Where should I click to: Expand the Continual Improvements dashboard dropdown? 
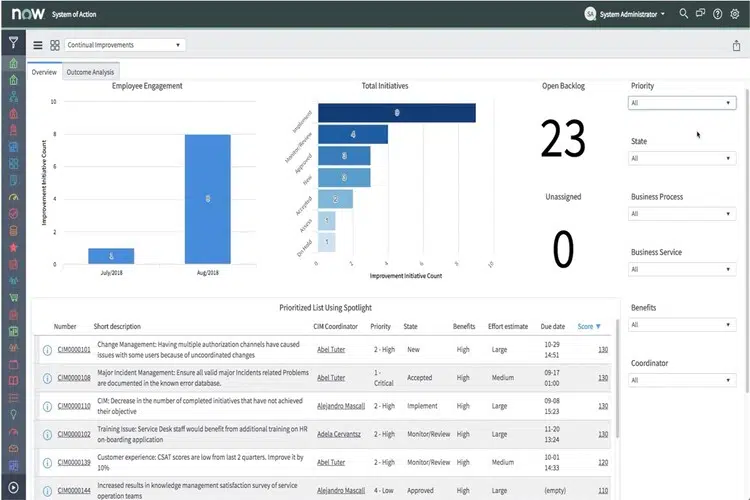click(x=124, y=45)
